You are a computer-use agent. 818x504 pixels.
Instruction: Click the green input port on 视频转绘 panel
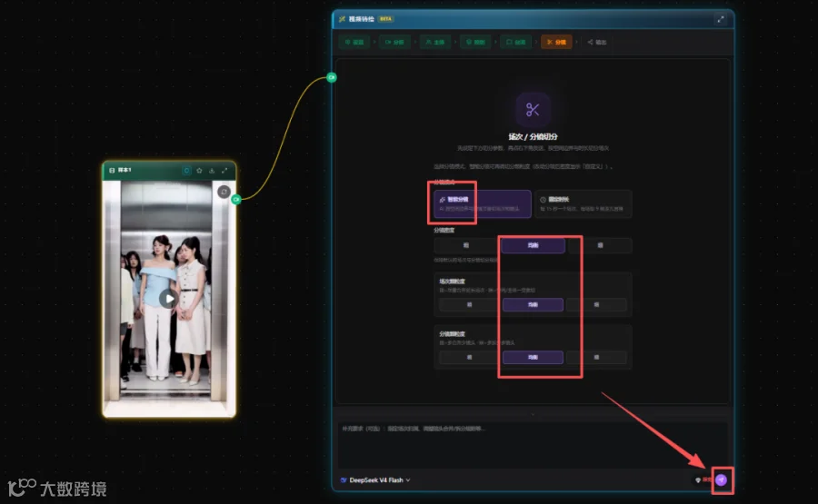(x=331, y=78)
